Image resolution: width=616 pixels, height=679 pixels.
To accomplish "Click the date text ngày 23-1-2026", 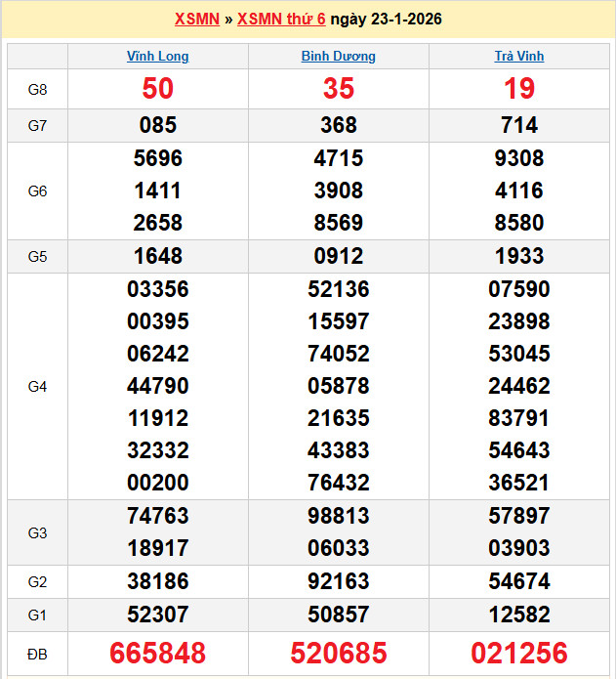I will click(x=386, y=19).
